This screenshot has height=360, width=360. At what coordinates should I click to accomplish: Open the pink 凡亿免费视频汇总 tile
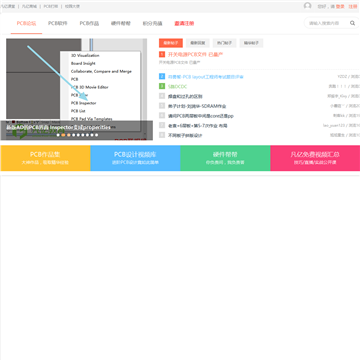tap(315, 158)
